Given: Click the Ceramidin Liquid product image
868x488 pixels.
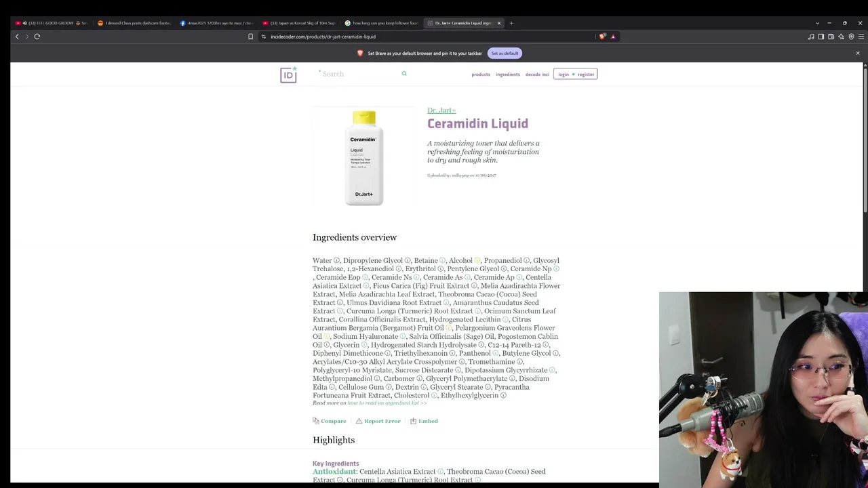Looking at the screenshot, I should tap(364, 157).
